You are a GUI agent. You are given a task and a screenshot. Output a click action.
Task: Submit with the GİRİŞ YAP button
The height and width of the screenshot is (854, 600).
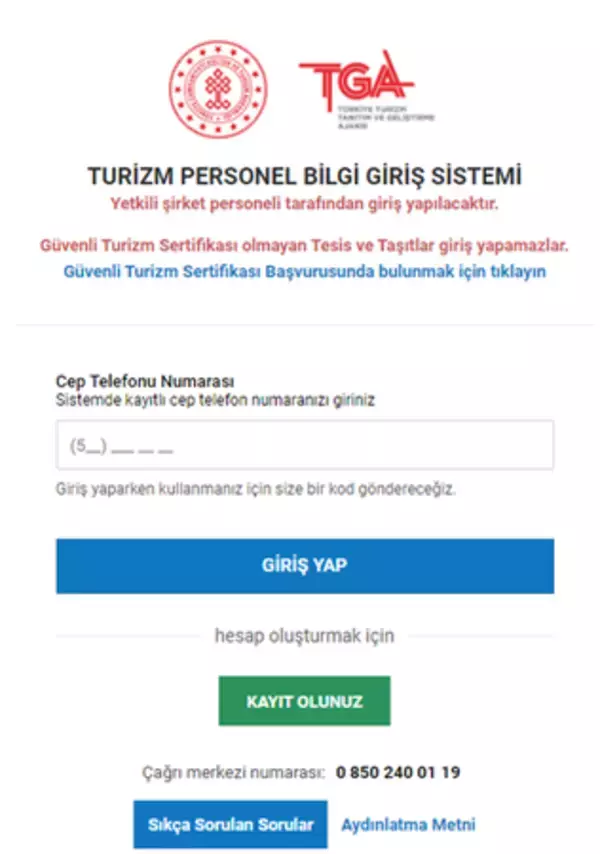click(305, 566)
